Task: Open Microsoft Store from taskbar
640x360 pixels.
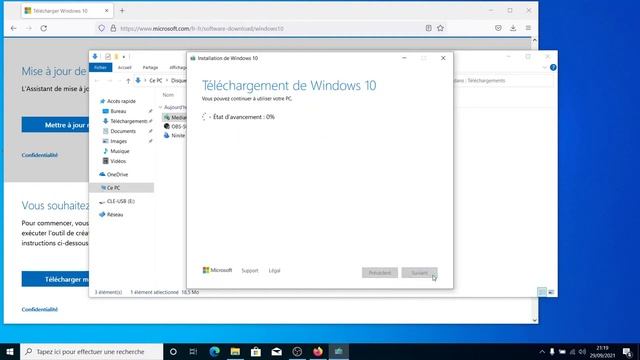Action: tap(256, 351)
